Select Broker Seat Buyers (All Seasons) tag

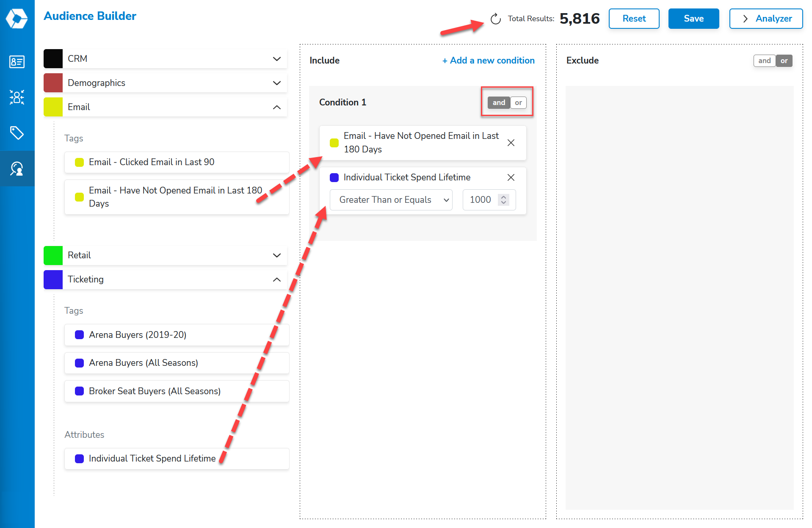(177, 391)
